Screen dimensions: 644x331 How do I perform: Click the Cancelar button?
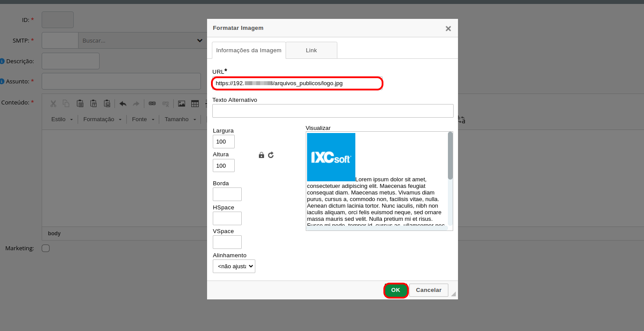429,290
